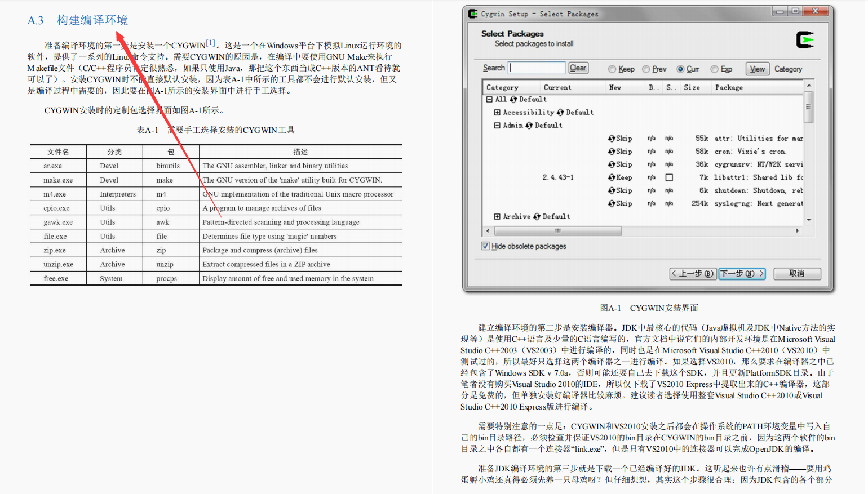
Task: Click the Skip cycle icon for shutdown package
Action: click(612, 190)
